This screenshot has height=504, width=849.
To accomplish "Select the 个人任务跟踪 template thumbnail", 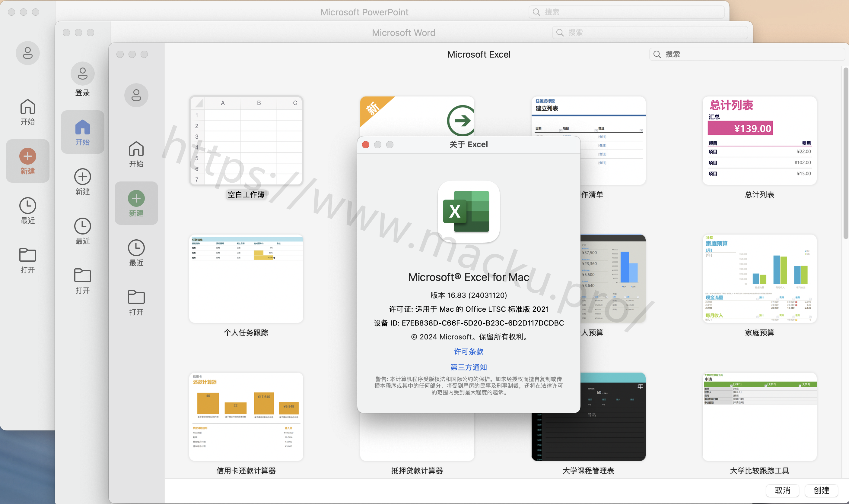I will coord(246,279).
